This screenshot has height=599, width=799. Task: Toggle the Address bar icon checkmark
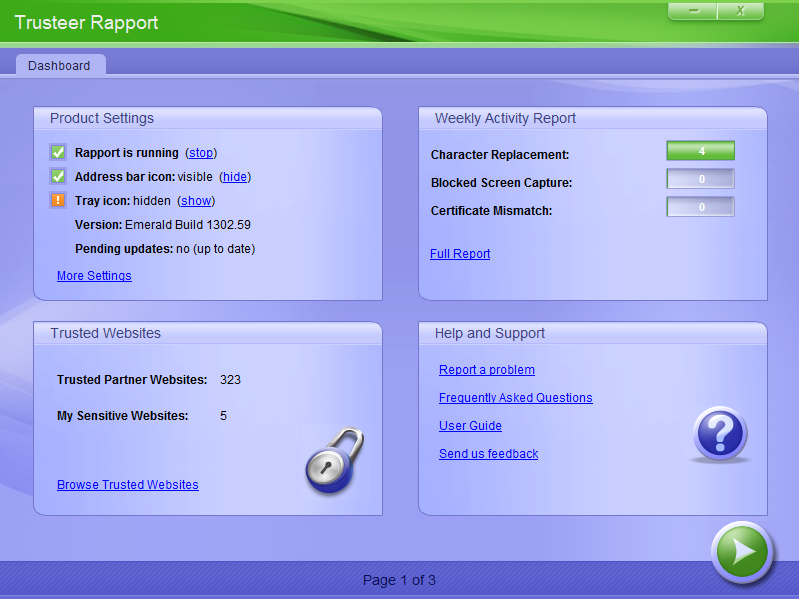point(57,177)
